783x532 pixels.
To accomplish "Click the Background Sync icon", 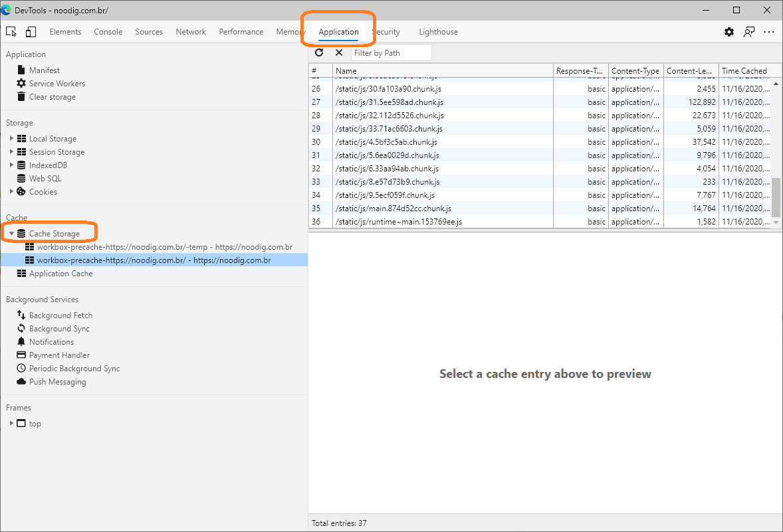I will pos(21,328).
